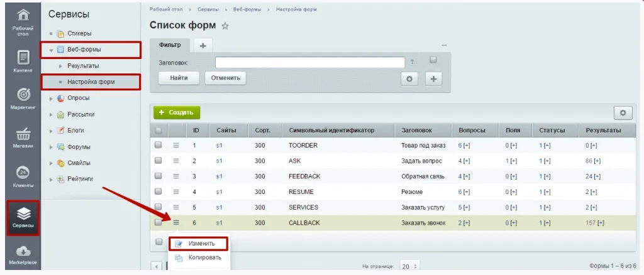Choose Изменить in the context menu

(201, 244)
